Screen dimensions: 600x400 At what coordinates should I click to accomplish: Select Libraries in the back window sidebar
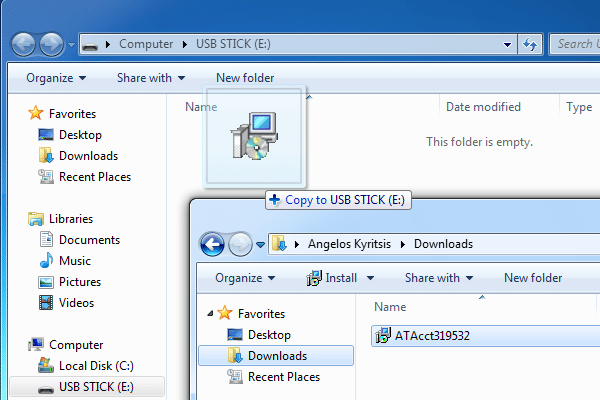(71, 219)
